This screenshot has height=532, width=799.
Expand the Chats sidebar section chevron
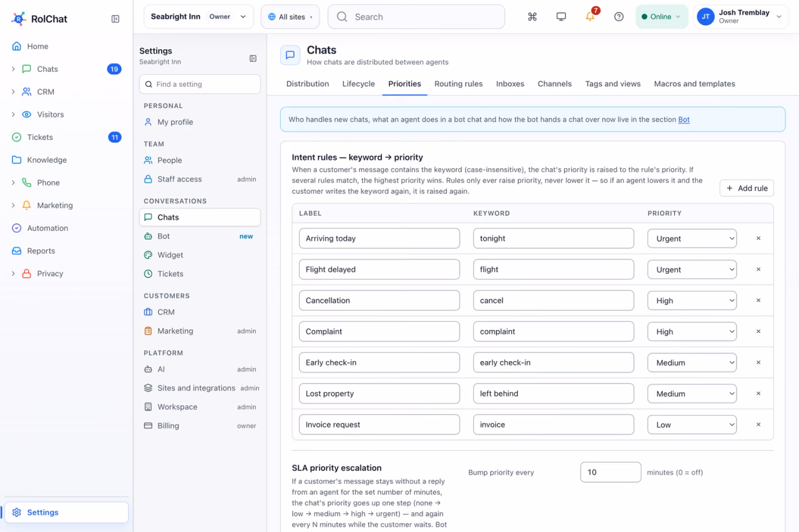[13, 69]
